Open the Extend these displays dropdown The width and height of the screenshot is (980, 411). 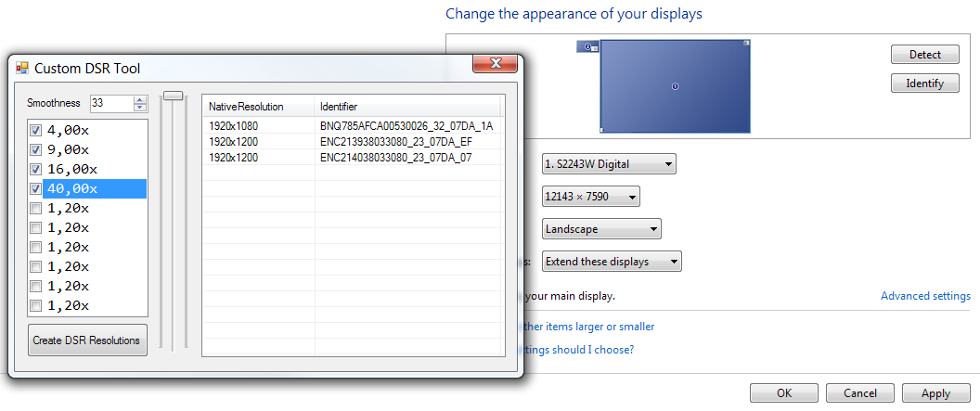pos(612,262)
